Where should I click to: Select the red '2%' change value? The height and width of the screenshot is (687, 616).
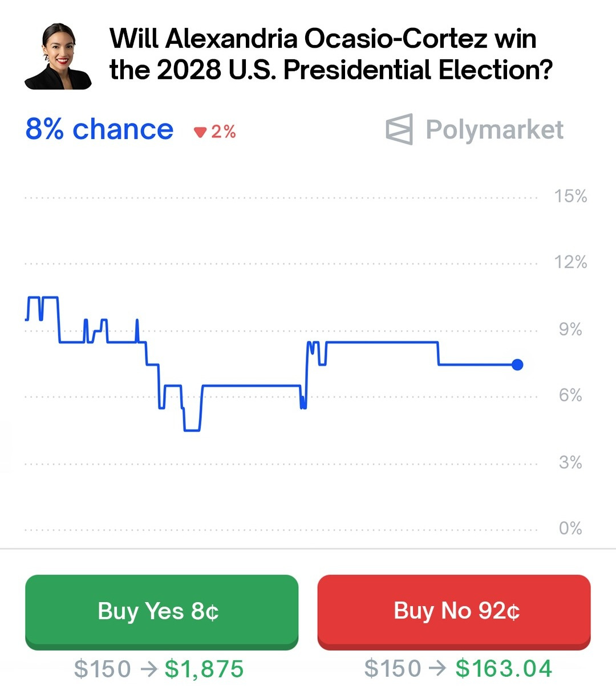click(224, 132)
